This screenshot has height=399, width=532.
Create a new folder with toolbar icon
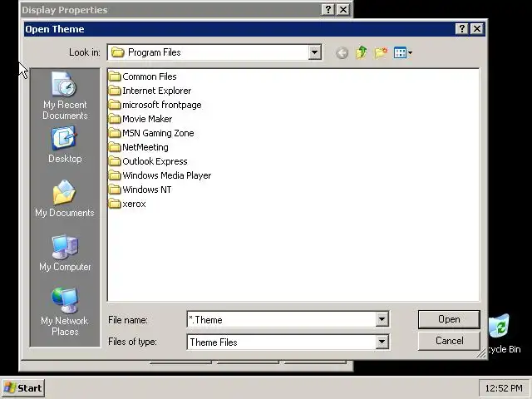pyautogui.click(x=381, y=52)
